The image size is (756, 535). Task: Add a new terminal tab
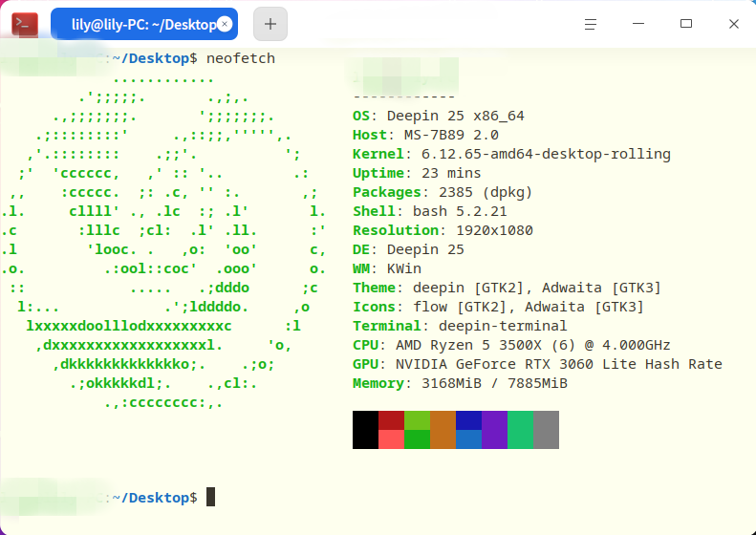[x=270, y=24]
